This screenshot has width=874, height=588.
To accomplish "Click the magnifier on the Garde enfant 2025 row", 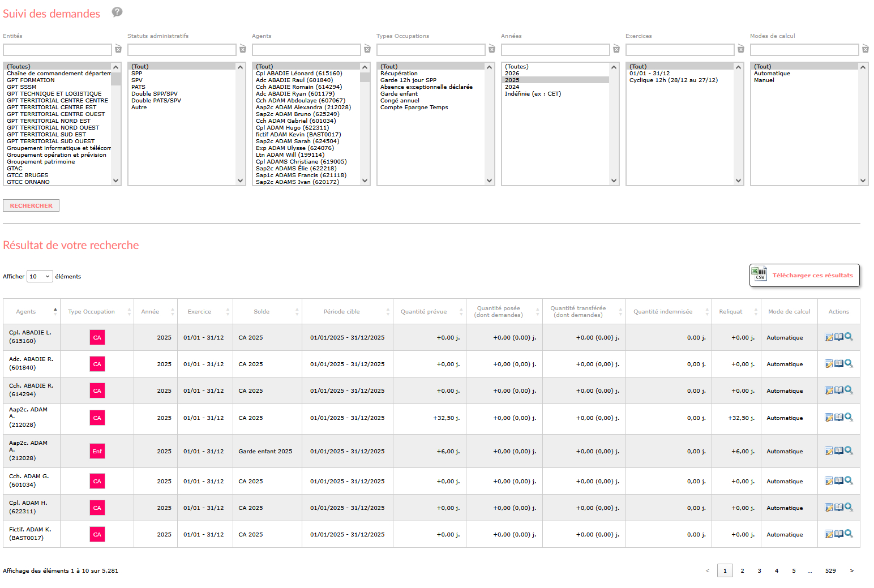I will click(x=849, y=451).
